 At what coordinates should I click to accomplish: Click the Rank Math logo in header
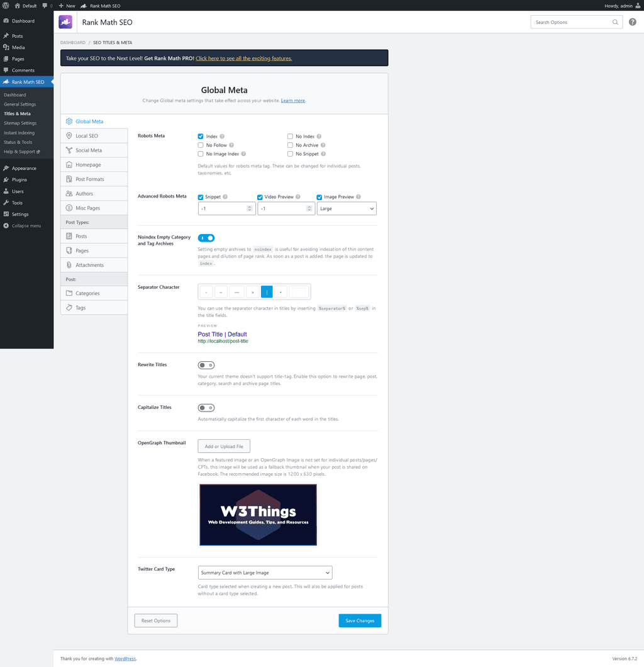click(65, 22)
